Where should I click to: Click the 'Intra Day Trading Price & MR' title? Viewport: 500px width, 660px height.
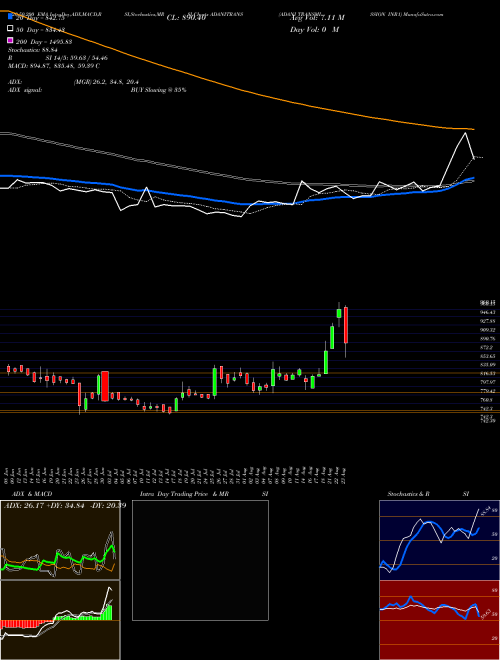[x=184, y=494]
